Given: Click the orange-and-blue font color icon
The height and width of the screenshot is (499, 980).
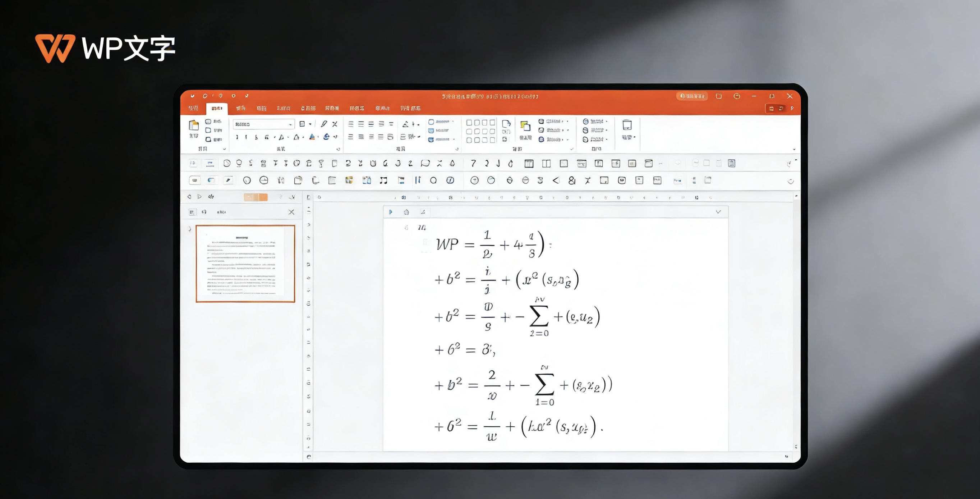Looking at the screenshot, I should click(312, 137).
